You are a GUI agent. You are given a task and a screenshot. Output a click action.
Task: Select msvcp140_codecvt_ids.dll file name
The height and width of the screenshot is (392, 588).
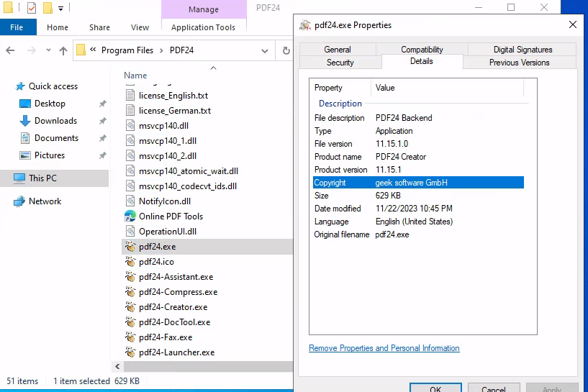[188, 186]
